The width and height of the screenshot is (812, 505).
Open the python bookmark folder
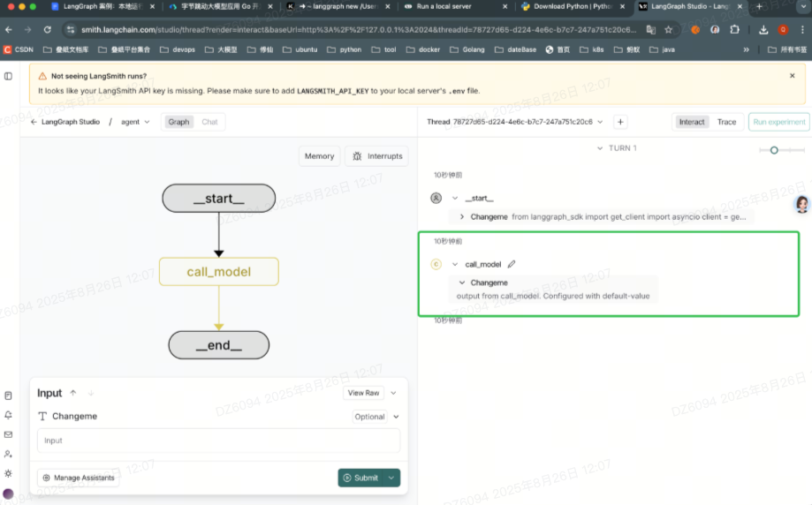pos(345,49)
